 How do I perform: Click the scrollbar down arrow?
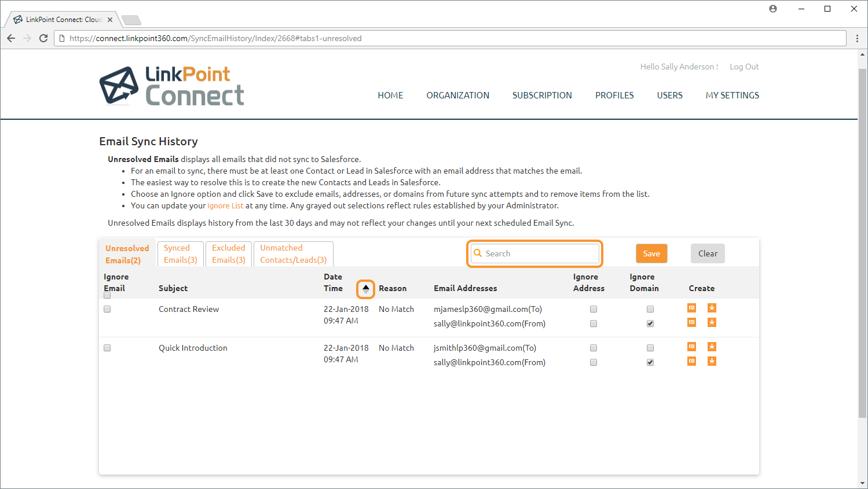pos(863,483)
